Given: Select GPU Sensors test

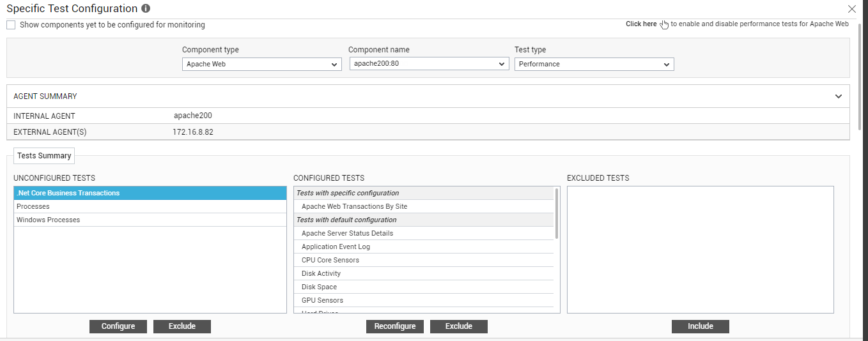Looking at the screenshot, I should coord(424,300).
